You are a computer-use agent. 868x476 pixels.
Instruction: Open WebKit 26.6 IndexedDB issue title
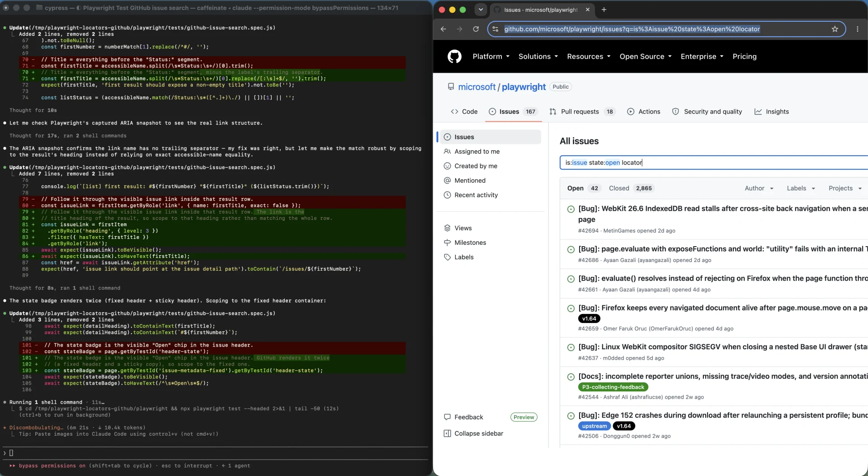[x=722, y=214]
